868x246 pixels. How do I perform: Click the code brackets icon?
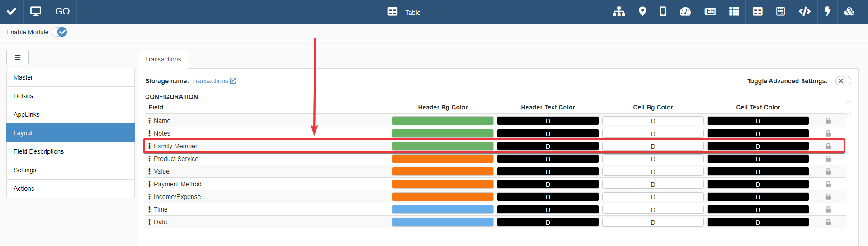pos(804,12)
